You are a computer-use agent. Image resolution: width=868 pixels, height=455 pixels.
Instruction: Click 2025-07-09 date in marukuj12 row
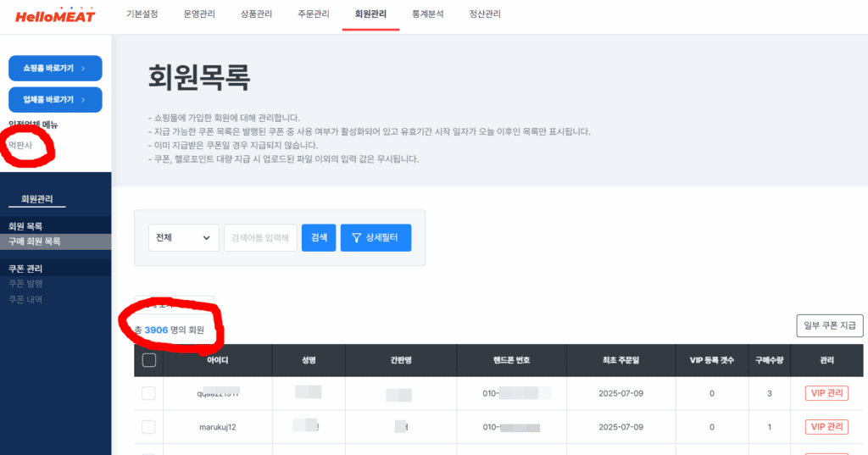(621, 427)
